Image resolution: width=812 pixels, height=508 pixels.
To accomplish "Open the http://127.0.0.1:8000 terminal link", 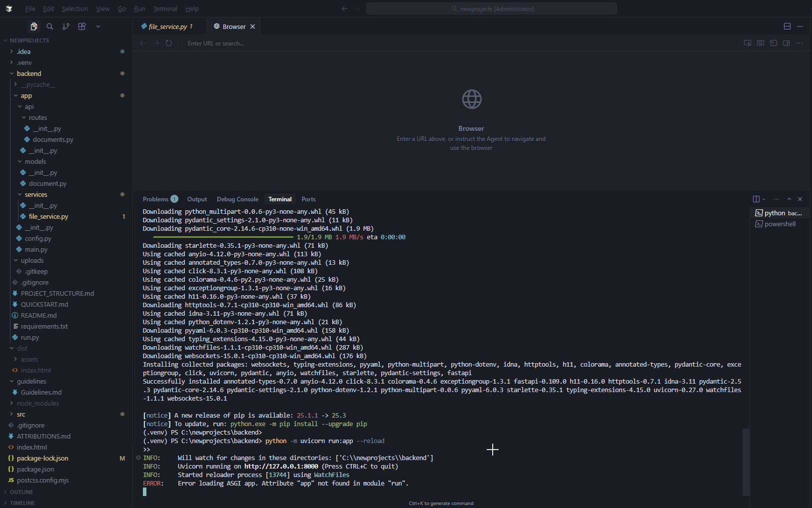I will [x=281, y=467].
